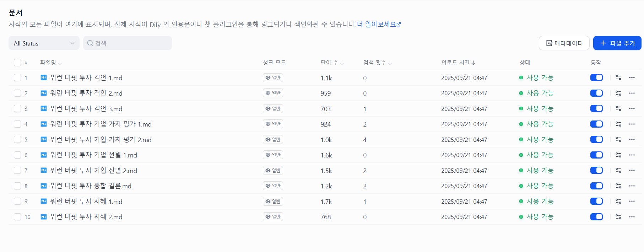644x252 pixels.
Task: Click the settings sliders icon for 워런 버핏 투자 기업 선별 1.md
Action: pos(618,155)
